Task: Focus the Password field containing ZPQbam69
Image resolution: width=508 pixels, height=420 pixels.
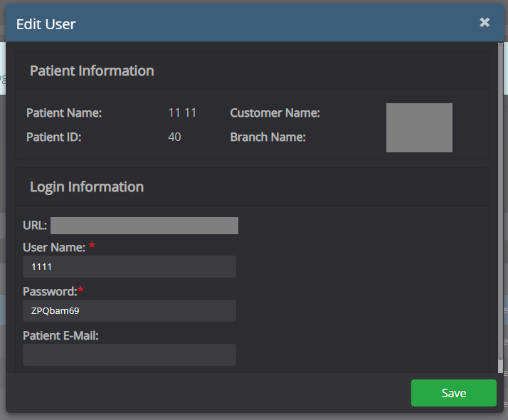Action: point(129,310)
